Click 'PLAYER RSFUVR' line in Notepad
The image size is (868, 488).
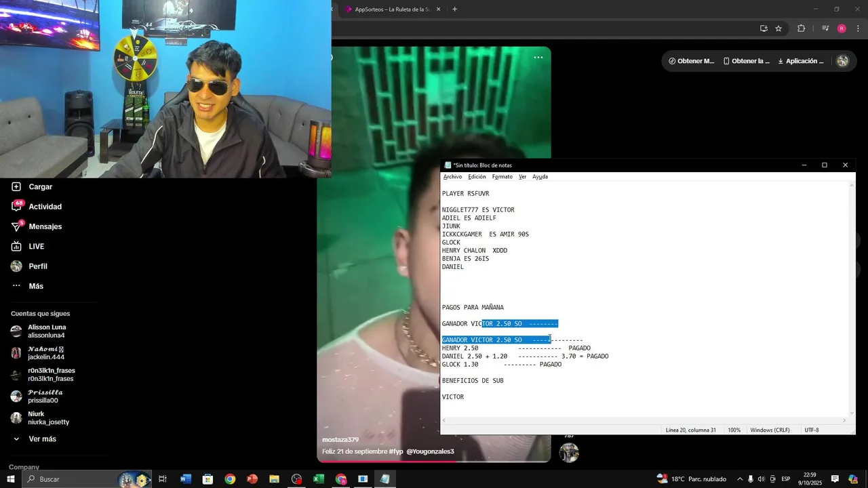click(x=465, y=194)
